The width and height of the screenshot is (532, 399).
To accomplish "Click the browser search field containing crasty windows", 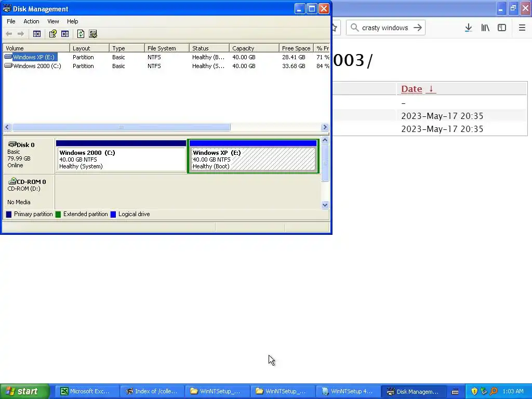I will (x=385, y=28).
